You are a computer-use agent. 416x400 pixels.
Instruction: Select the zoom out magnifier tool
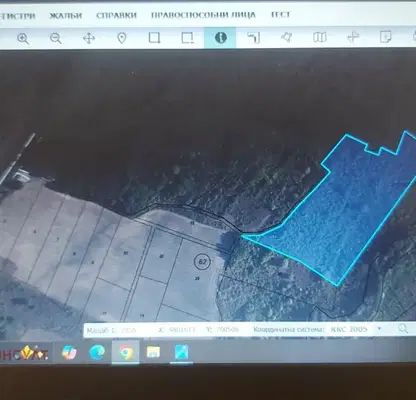(56, 38)
